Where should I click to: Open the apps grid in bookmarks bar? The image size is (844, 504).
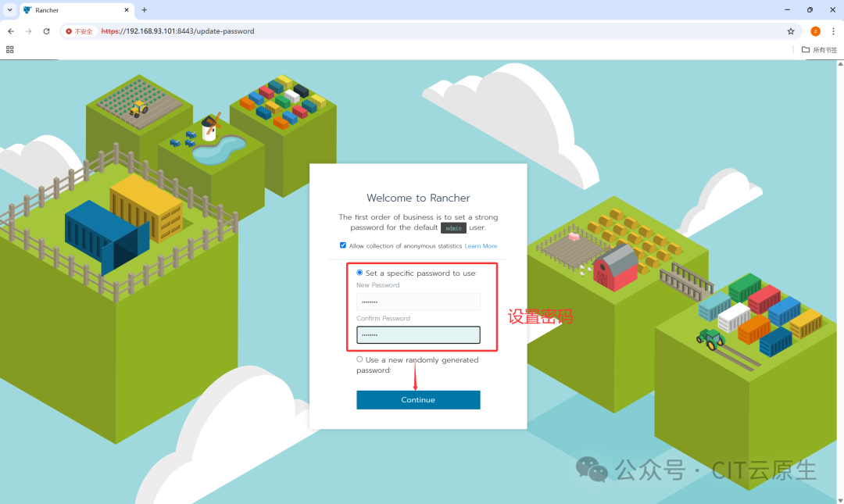[x=9, y=49]
